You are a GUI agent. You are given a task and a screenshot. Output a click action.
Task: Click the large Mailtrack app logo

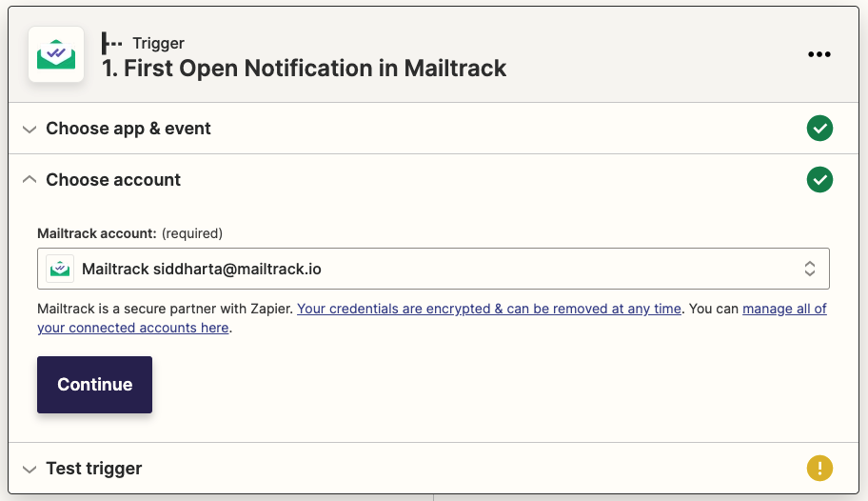point(55,54)
